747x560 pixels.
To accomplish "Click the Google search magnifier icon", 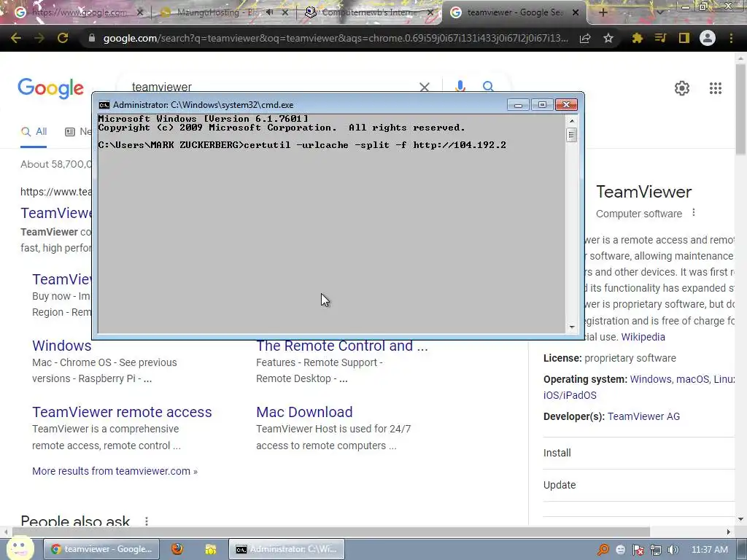I will 488,86.
